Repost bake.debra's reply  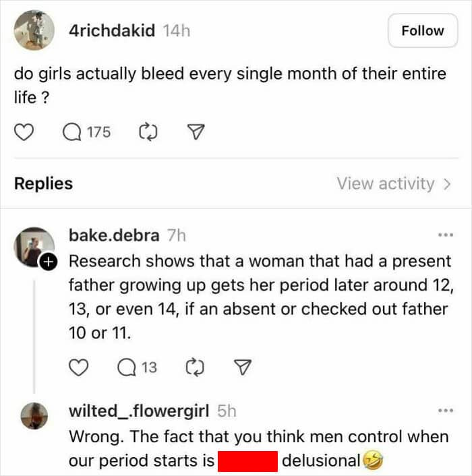(x=195, y=367)
